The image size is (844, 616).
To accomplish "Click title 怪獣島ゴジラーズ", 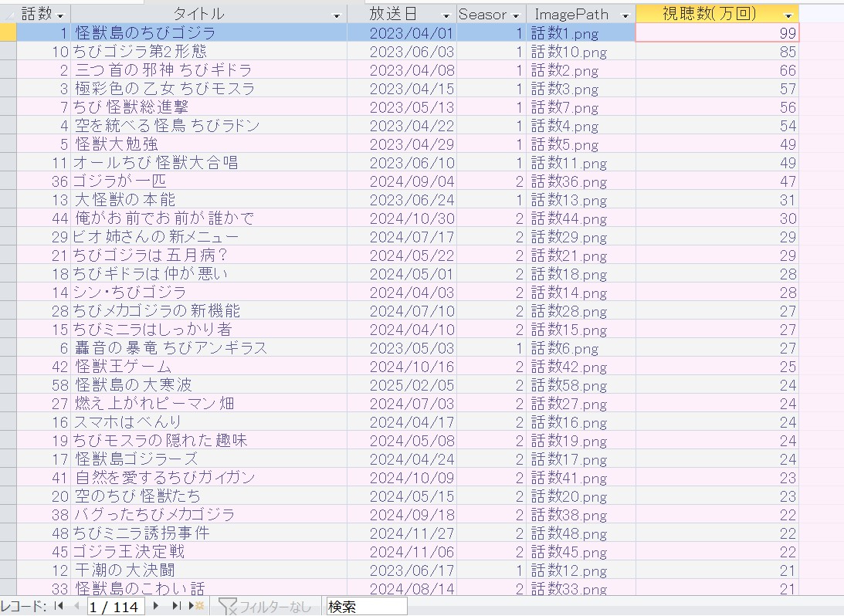I will pos(208,459).
